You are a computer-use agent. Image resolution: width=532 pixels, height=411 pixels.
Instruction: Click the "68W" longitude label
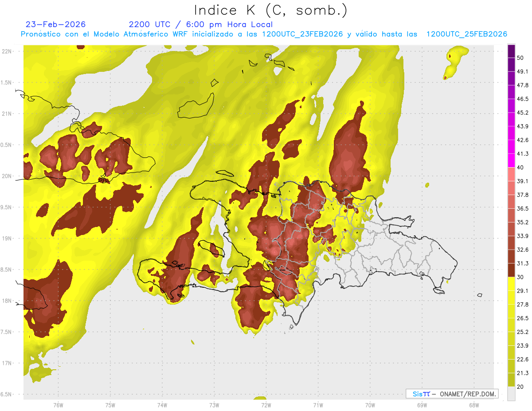pyautogui.click(x=474, y=405)
